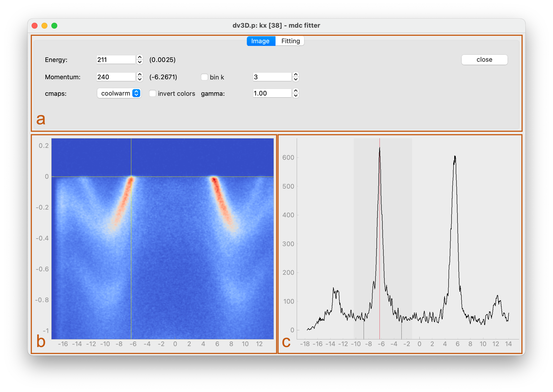
Task: Raise the gamma value with up arrow
Action: coord(296,91)
